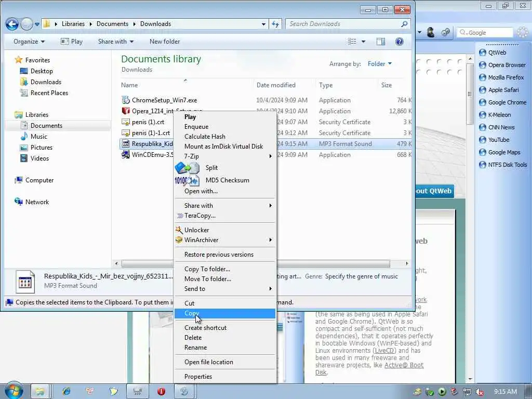Expand Share with submenu in context menu
Viewport: 532px width, 399px height.
pyautogui.click(x=224, y=206)
